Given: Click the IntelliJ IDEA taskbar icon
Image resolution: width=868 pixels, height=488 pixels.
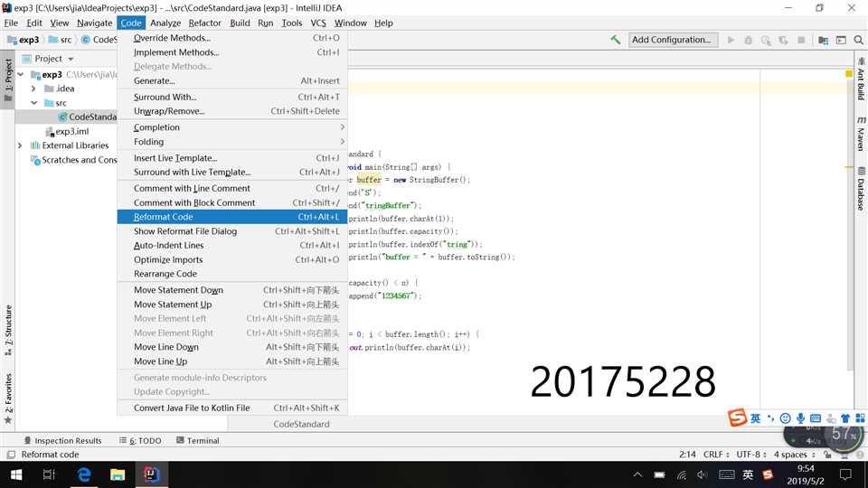Looking at the screenshot, I should [151, 474].
